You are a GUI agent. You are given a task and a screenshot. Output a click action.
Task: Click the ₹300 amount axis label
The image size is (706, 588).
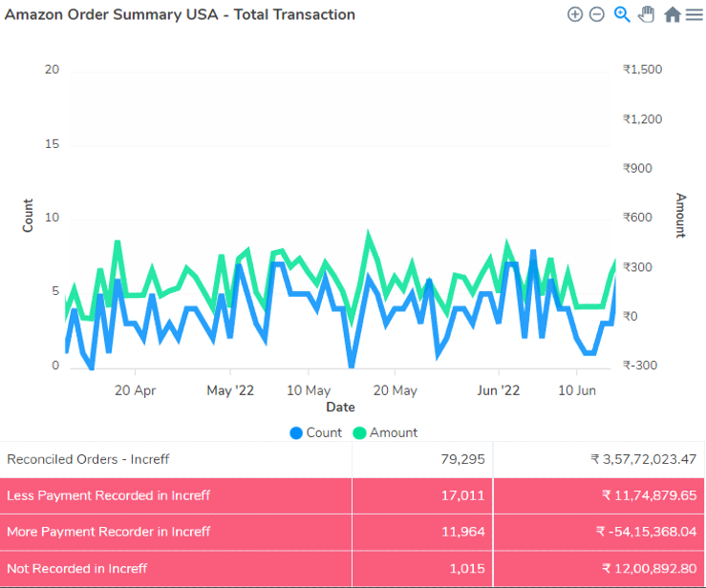[637, 267]
